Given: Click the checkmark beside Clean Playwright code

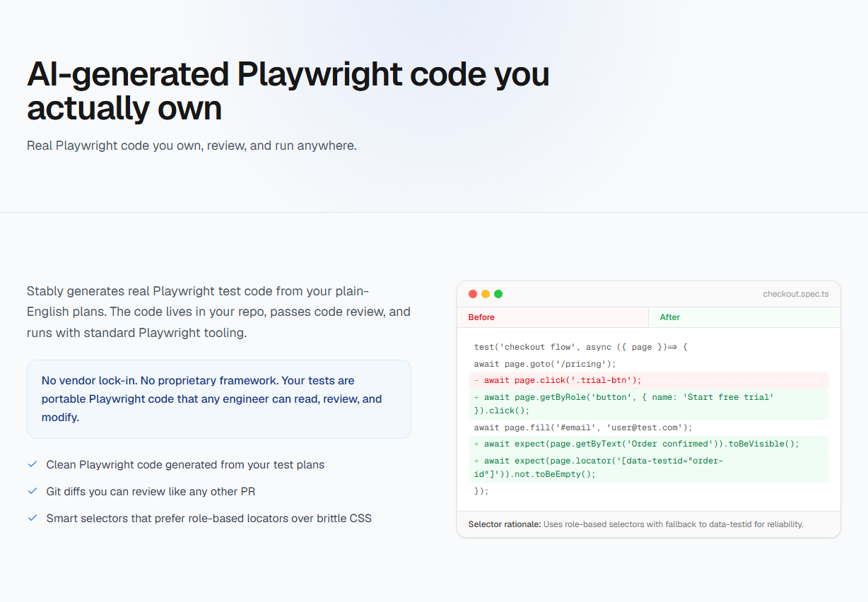Looking at the screenshot, I should click(x=32, y=464).
